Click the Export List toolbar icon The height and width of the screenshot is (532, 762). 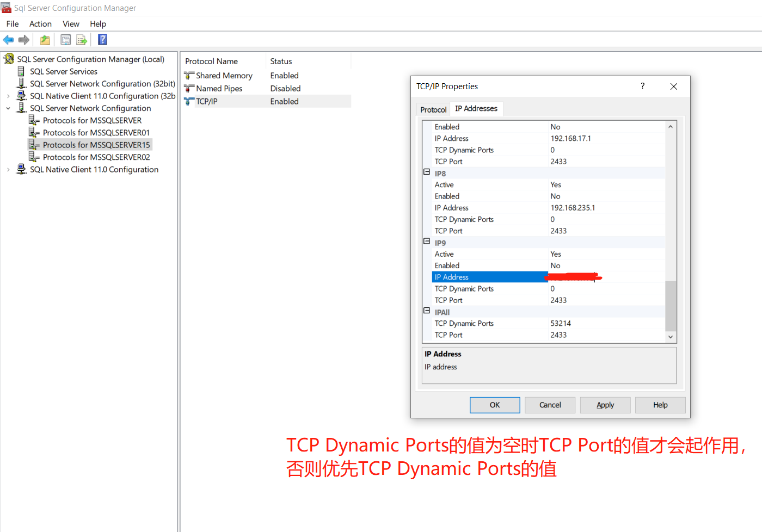point(82,40)
